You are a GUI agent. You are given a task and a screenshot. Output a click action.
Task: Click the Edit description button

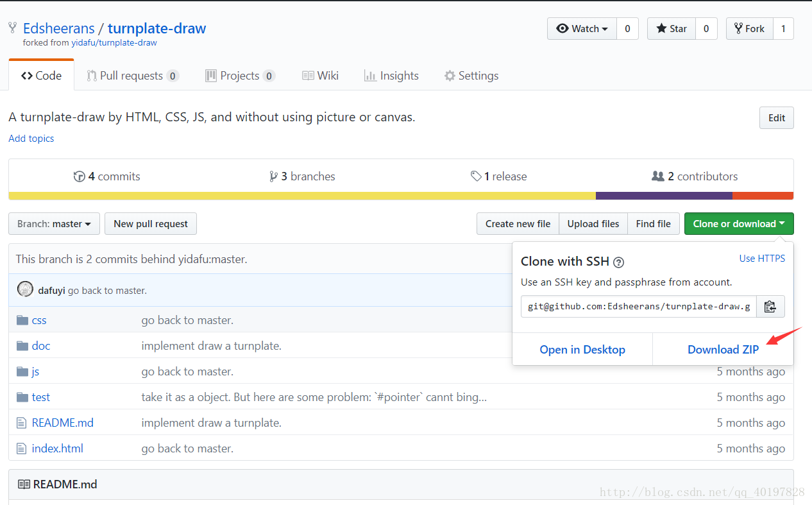pos(777,118)
